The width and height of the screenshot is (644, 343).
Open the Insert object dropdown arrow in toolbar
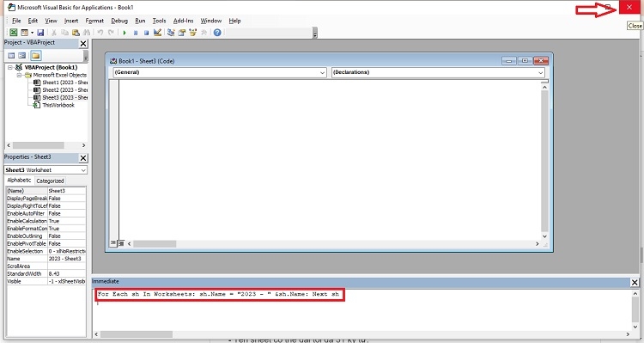[32, 33]
